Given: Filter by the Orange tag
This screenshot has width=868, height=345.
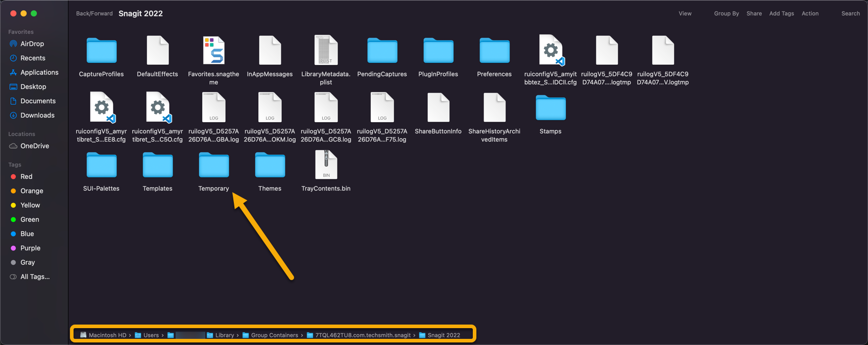Looking at the screenshot, I should click(x=32, y=191).
